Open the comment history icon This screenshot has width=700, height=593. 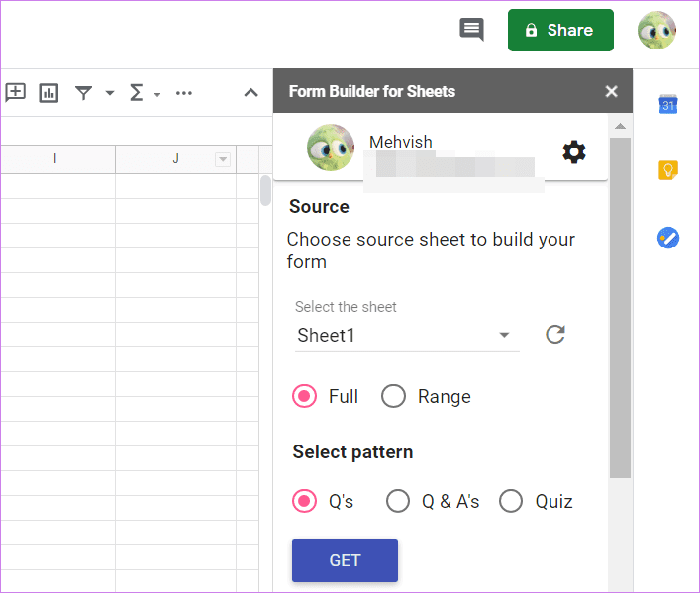(x=472, y=30)
